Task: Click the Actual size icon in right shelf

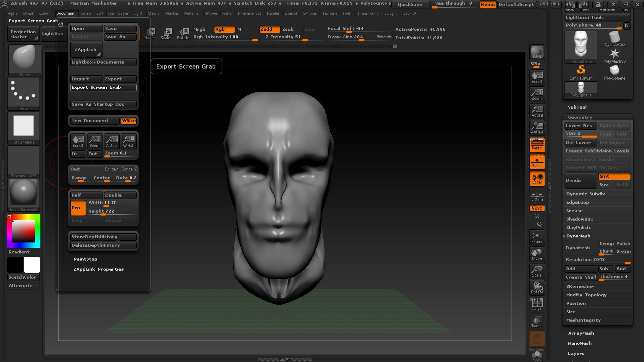Action: pyautogui.click(x=537, y=111)
